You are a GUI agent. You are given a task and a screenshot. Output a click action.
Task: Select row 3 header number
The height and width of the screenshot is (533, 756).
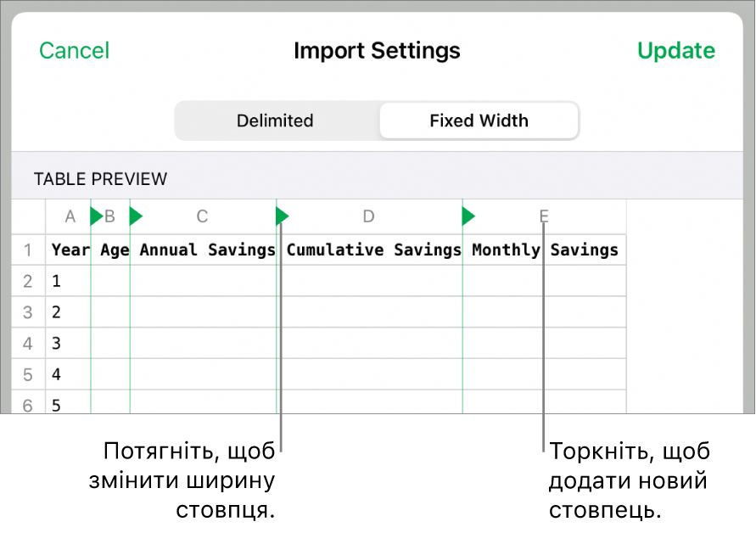pyautogui.click(x=28, y=312)
